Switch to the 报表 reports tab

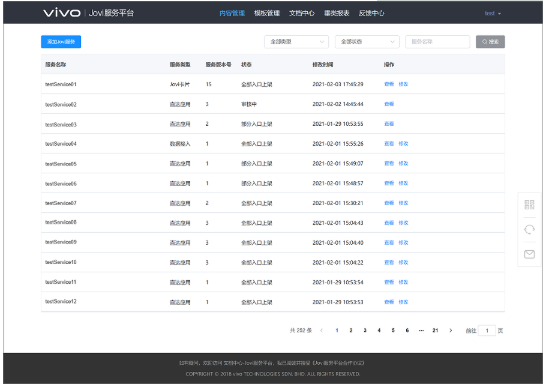[x=337, y=13]
